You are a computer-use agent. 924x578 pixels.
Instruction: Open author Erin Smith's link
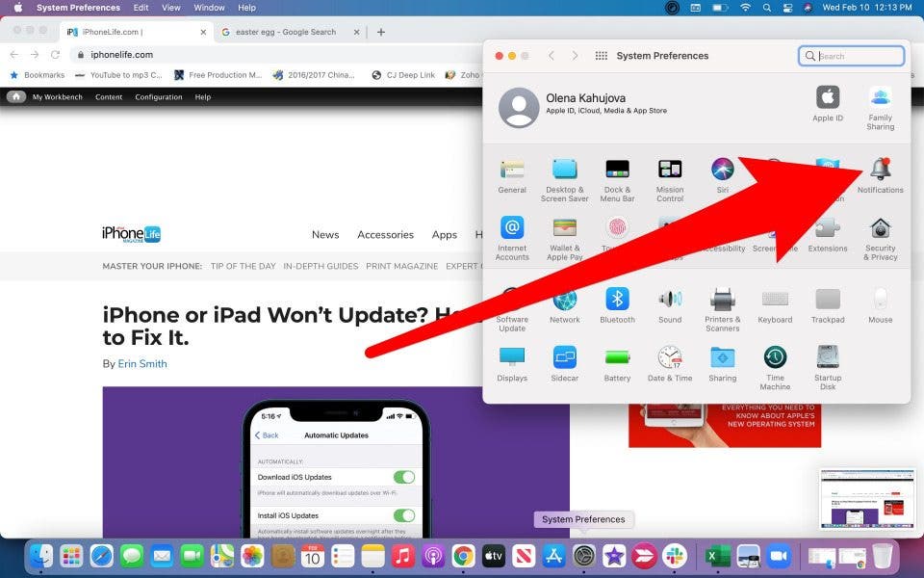142,364
